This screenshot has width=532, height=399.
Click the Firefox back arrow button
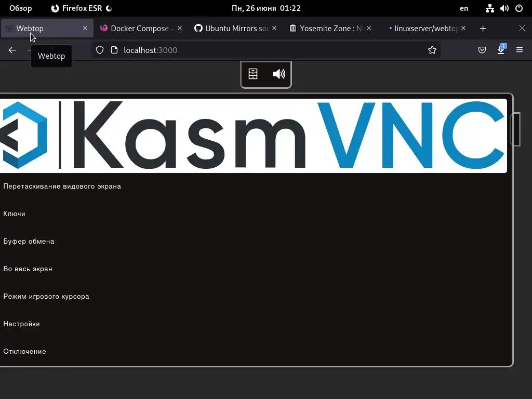pos(12,50)
